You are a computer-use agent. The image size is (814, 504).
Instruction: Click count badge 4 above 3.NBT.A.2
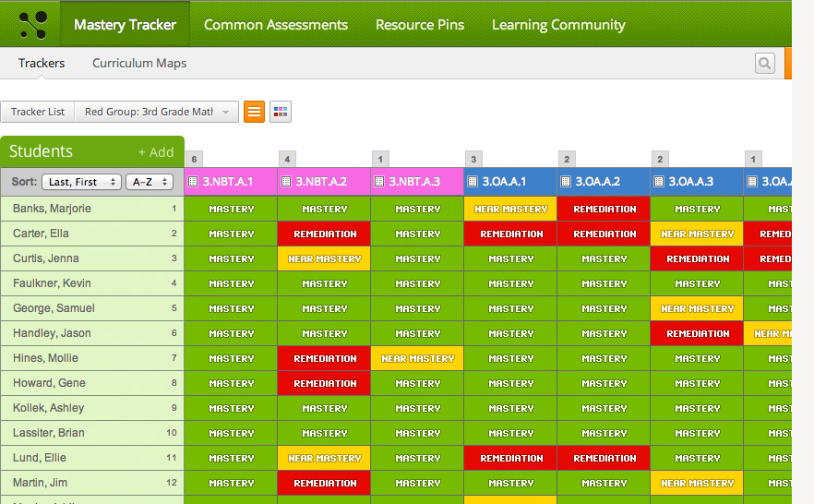click(287, 160)
